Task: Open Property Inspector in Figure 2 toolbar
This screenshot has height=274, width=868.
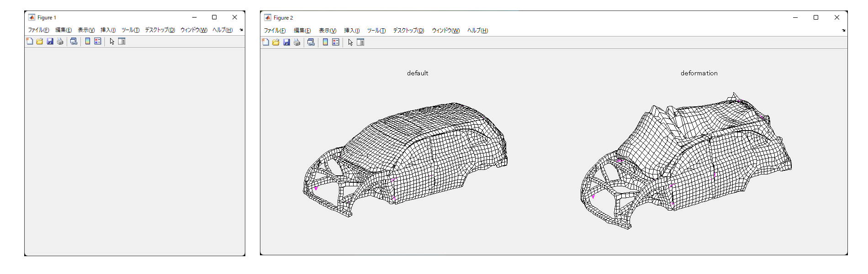Action: (x=360, y=42)
